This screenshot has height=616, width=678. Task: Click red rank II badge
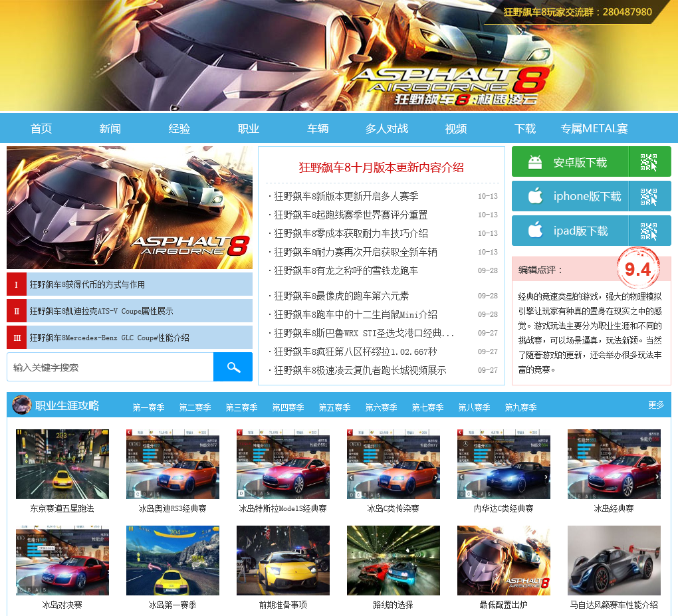[17, 311]
